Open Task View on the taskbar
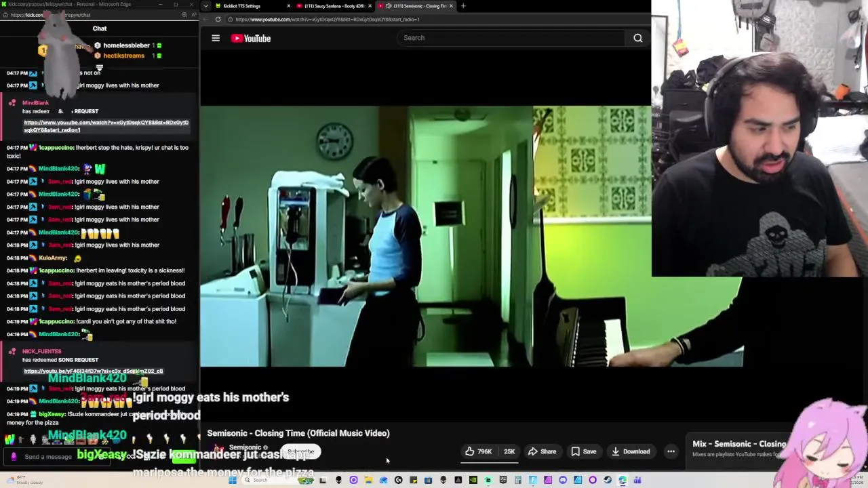This screenshot has height=488, width=868. [323, 480]
